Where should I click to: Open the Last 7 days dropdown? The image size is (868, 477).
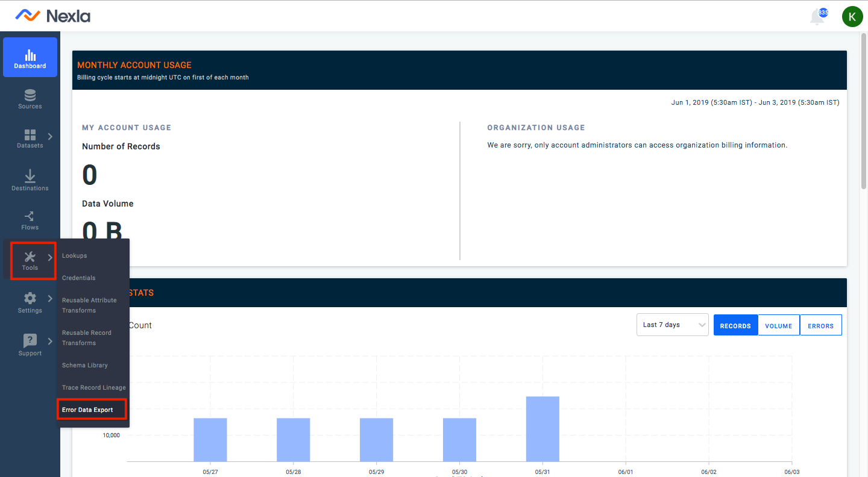pos(673,325)
